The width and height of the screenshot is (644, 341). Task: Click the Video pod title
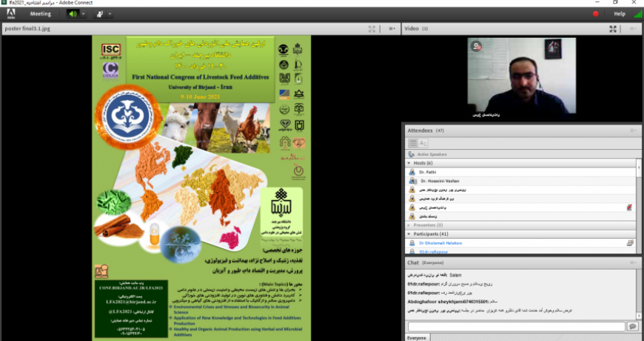tap(416, 28)
